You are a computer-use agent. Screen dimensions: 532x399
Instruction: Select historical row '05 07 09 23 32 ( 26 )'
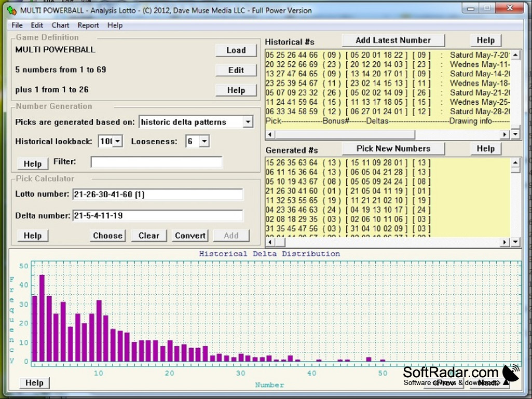pos(388,93)
